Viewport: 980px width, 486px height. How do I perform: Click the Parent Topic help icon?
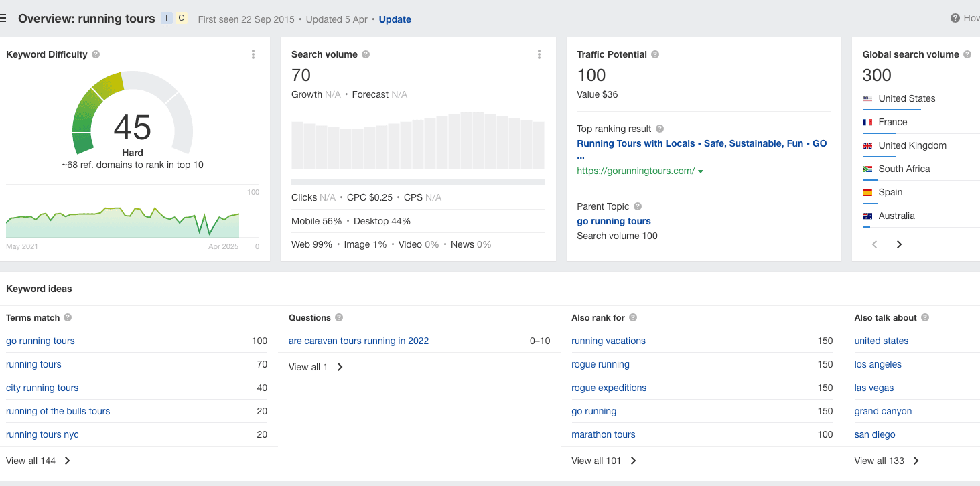[x=638, y=207]
